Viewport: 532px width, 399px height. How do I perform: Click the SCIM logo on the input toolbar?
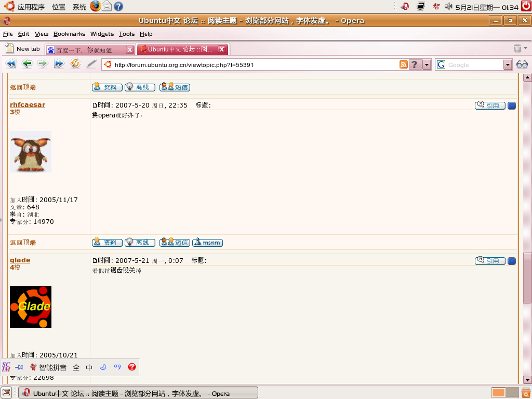6,367
